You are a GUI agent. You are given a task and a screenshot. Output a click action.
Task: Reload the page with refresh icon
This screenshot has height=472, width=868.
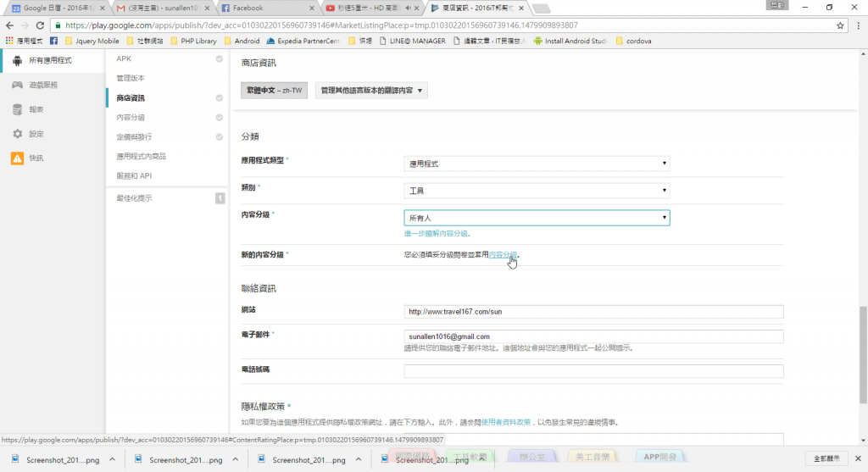[x=40, y=25]
